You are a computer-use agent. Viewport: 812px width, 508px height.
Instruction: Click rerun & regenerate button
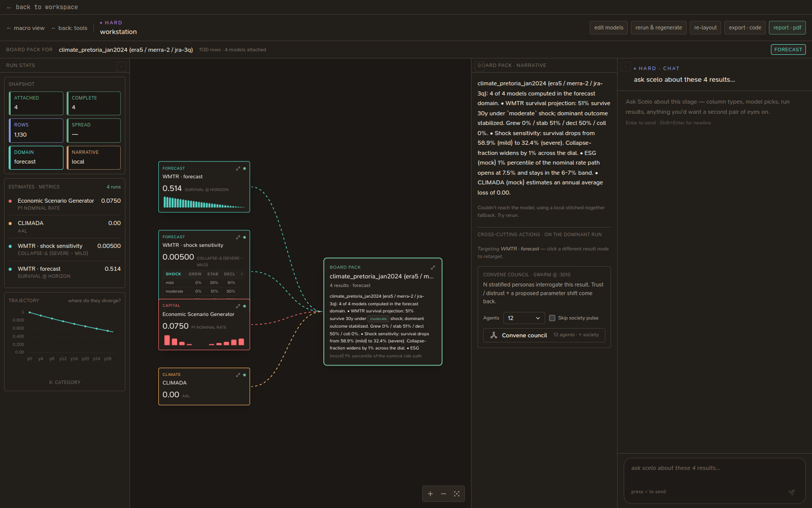tap(659, 27)
